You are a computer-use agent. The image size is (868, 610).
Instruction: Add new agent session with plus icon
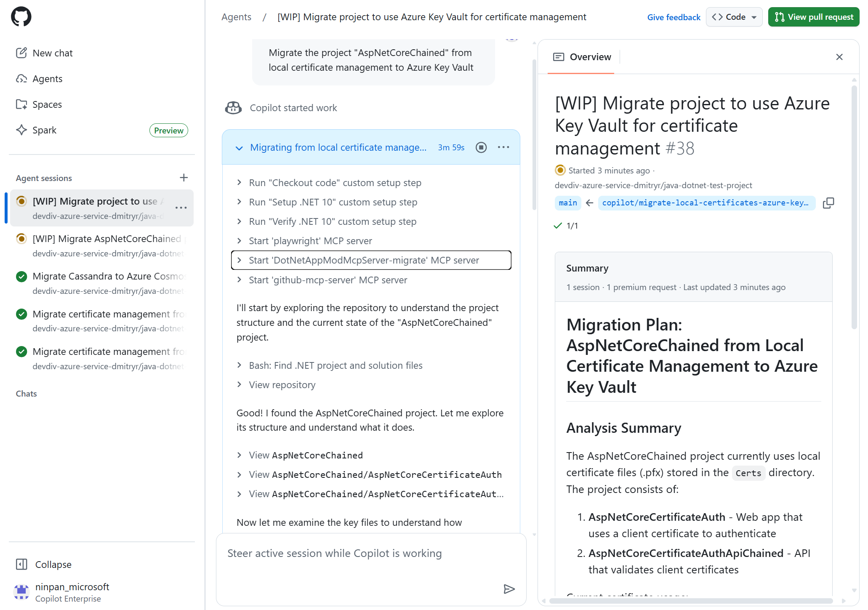[184, 178]
